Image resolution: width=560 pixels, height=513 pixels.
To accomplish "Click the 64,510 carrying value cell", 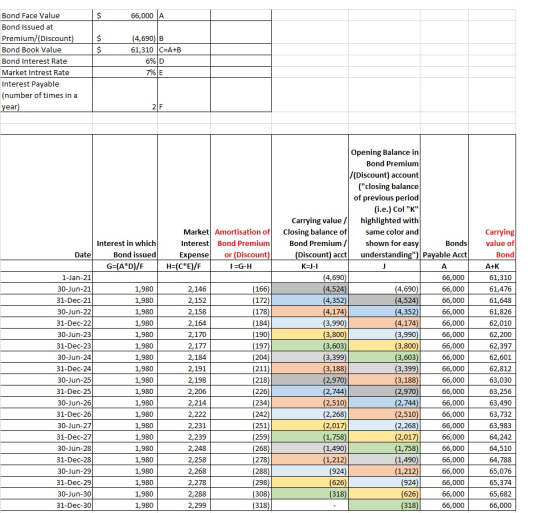I will pyautogui.click(x=492, y=449).
